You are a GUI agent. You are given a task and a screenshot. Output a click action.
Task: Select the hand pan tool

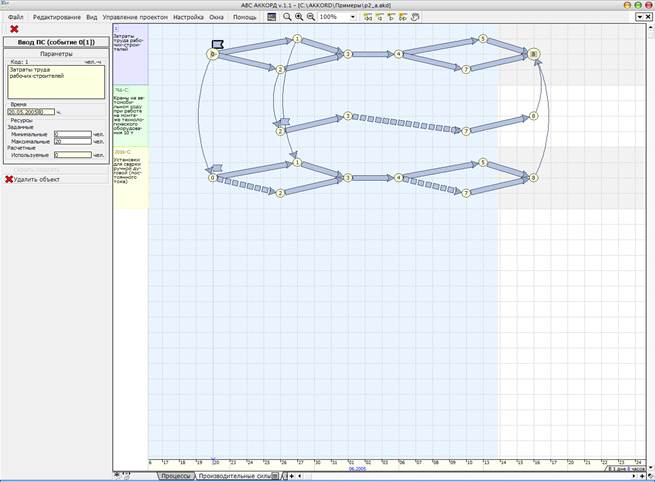click(415, 17)
